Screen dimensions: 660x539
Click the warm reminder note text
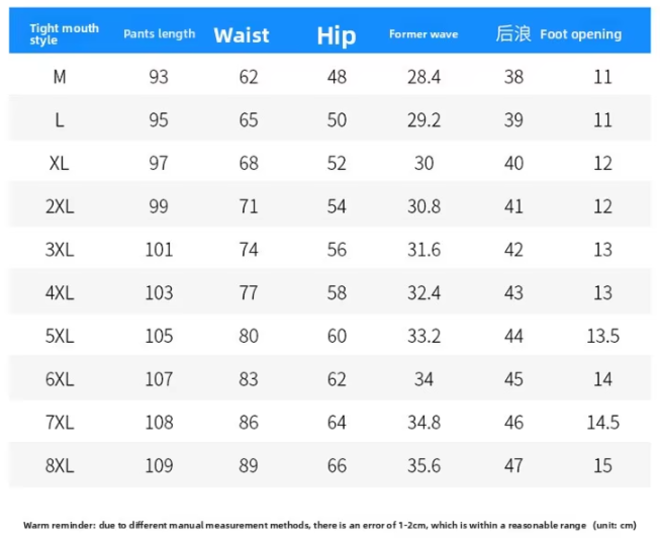(x=330, y=524)
